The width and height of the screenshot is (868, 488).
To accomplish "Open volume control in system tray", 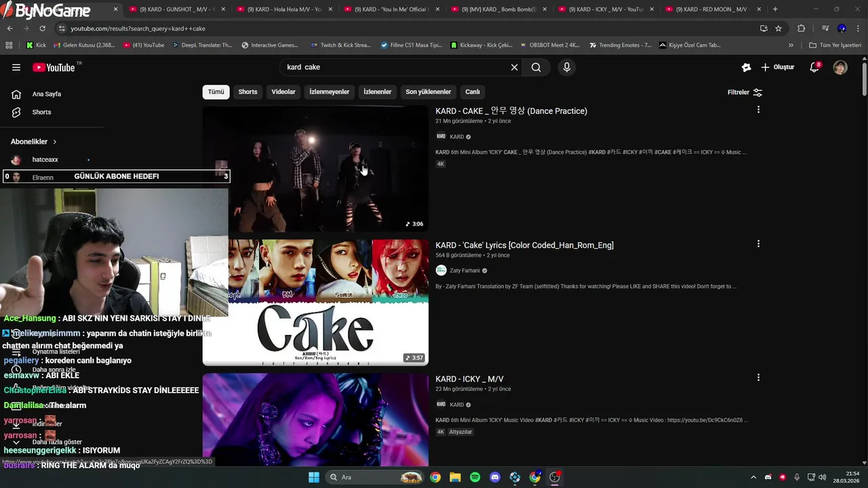I will click(x=822, y=477).
